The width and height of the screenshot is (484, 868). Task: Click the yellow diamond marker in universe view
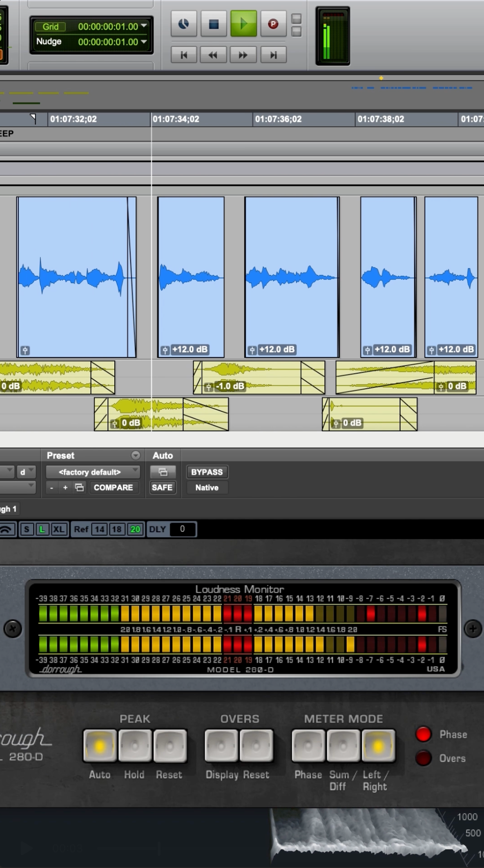381,78
